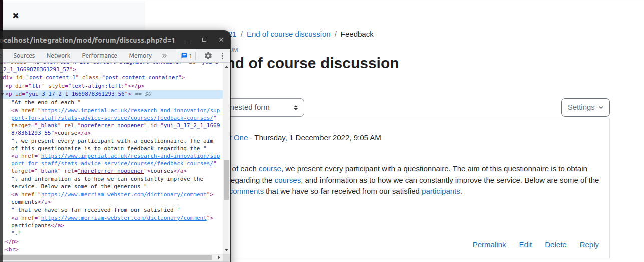This screenshot has width=644, height=262.
Task: Open the DevTools three-dot customize menu
Action: point(221,56)
